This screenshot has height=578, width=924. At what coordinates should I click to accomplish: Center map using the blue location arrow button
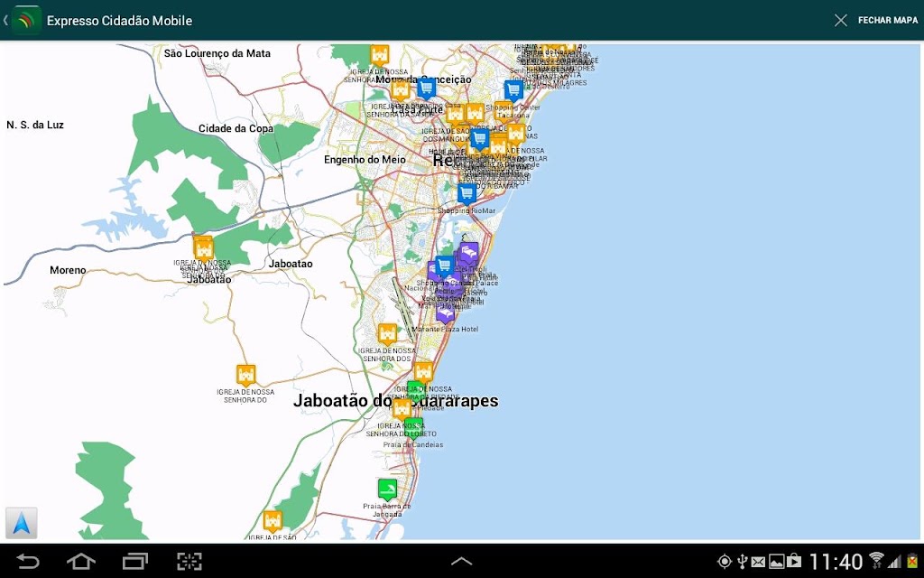tap(22, 523)
